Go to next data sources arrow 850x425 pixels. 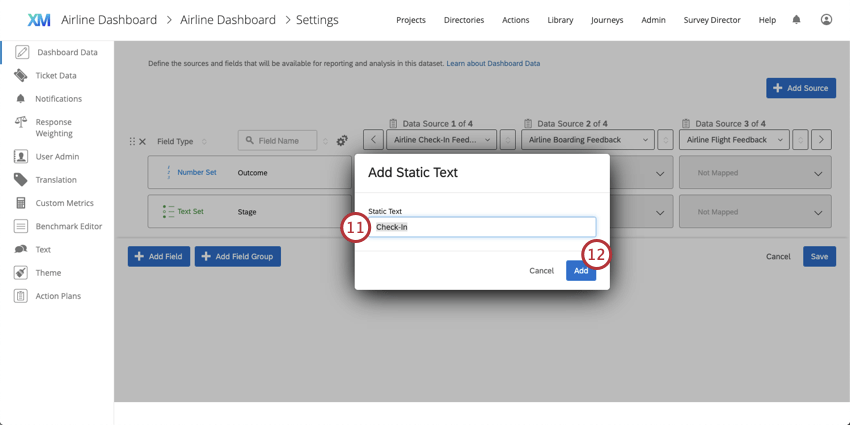[821, 140]
